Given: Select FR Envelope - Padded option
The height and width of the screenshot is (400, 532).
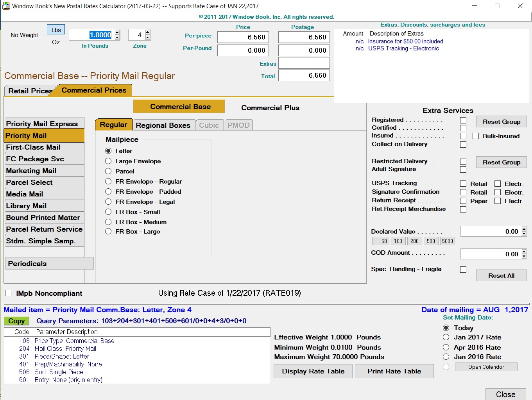Looking at the screenshot, I should point(108,191).
